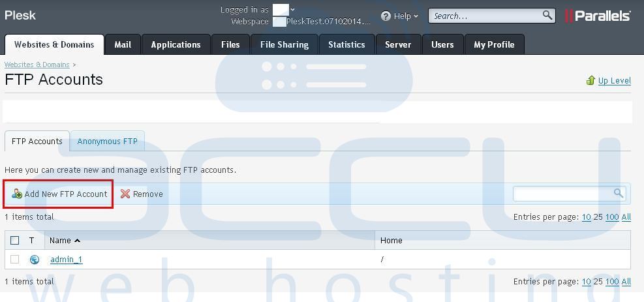
Task: Set top entries per page to 10
Action: (x=587, y=217)
